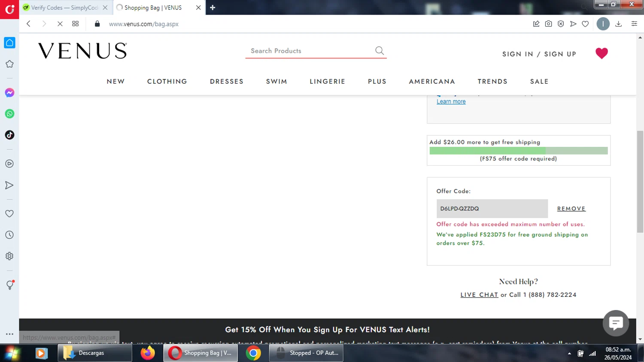The height and width of the screenshot is (362, 644).
Task: Click the send arrow in address bar
Action: (x=573, y=24)
